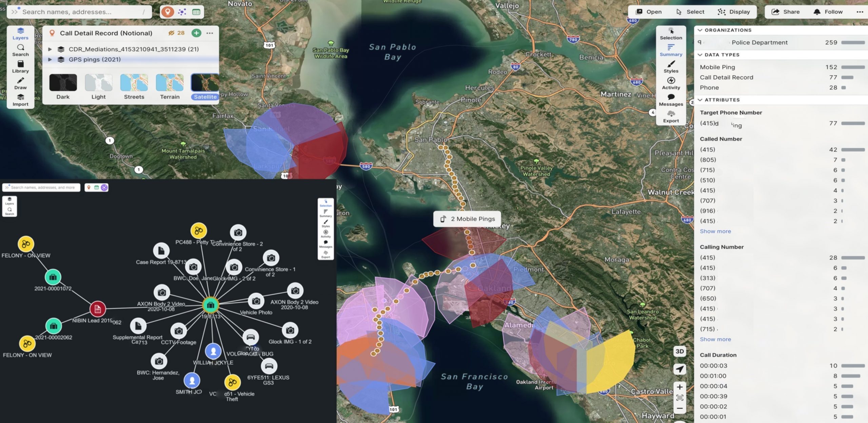Toggle the 3D map view
Screen dimensions: 868x423
[x=679, y=351]
